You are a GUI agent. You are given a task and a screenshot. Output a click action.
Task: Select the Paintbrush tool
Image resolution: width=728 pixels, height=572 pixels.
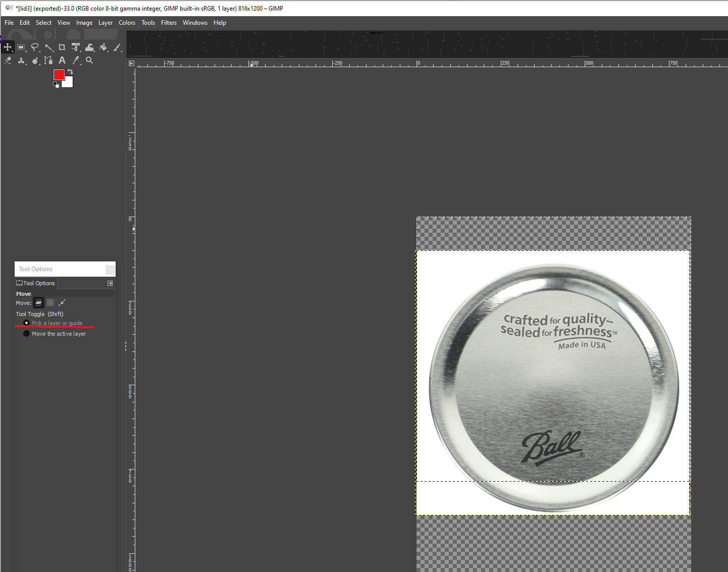[117, 47]
